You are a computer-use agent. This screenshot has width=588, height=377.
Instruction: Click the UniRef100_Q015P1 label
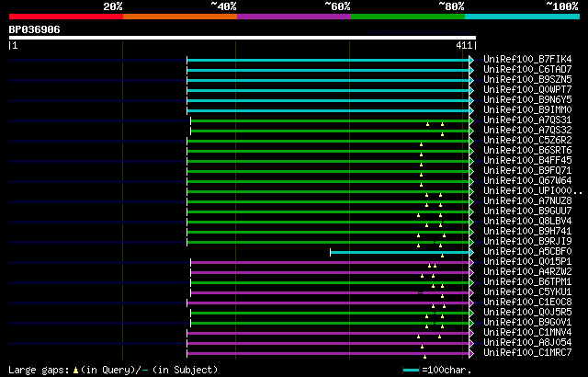coord(527,262)
